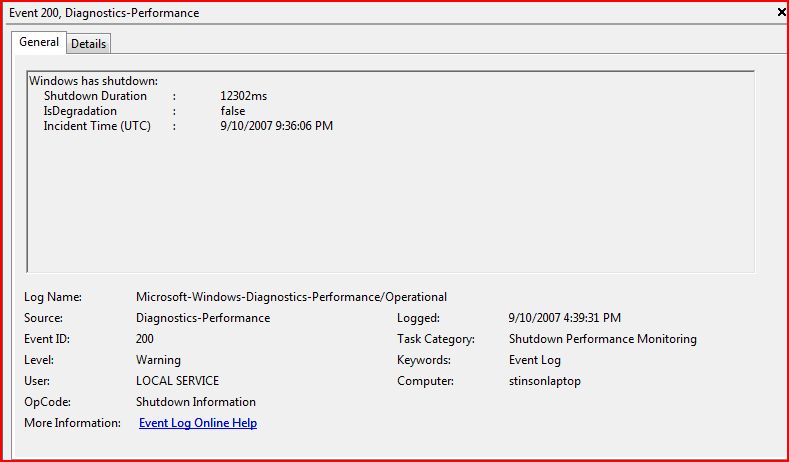The height and width of the screenshot is (462, 789).
Task: Click the 'Event 200, Diagnostics-Performance' title text
Action: 104,13
